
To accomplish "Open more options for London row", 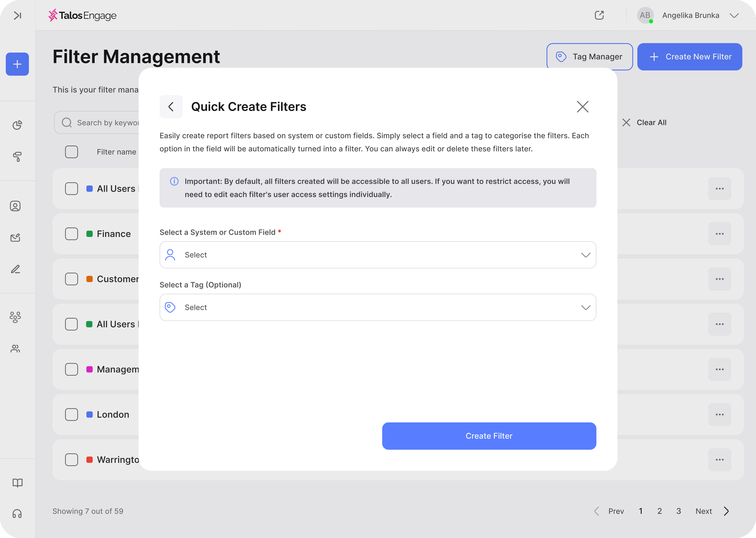I will pos(720,415).
